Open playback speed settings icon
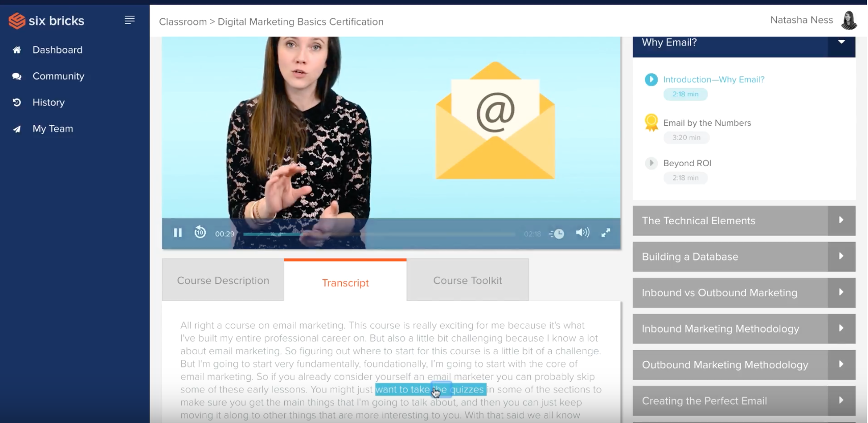The image size is (868, 423). 557,233
